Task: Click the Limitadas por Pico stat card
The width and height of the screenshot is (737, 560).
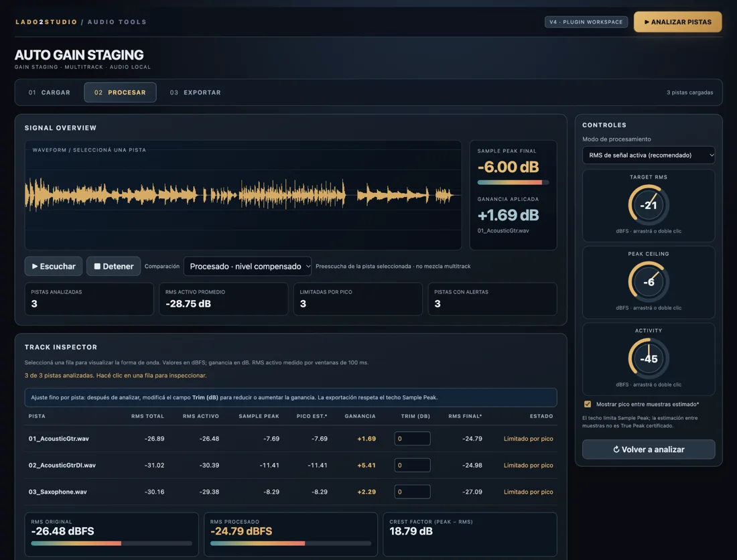Action: coord(358,299)
